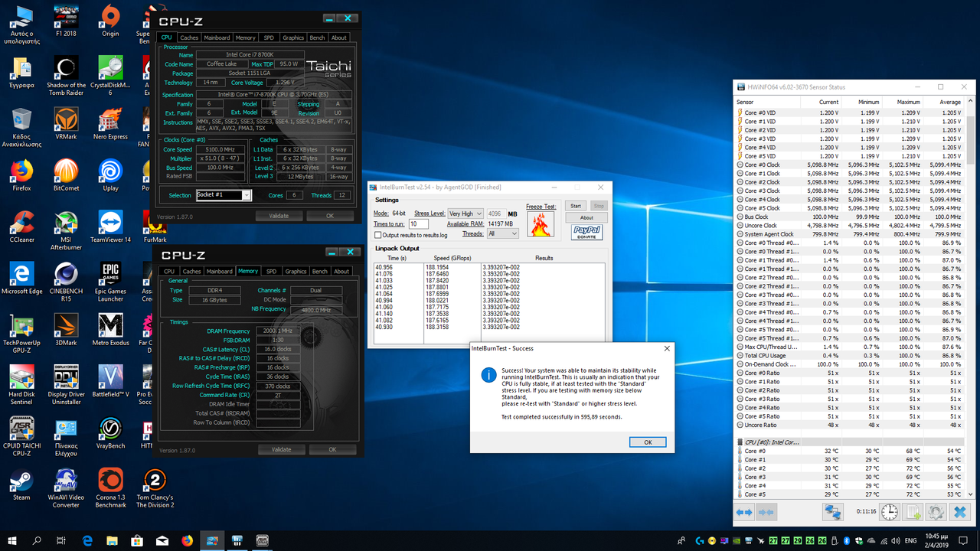Click taskbar clock showing 10:45

pyautogui.click(x=937, y=540)
